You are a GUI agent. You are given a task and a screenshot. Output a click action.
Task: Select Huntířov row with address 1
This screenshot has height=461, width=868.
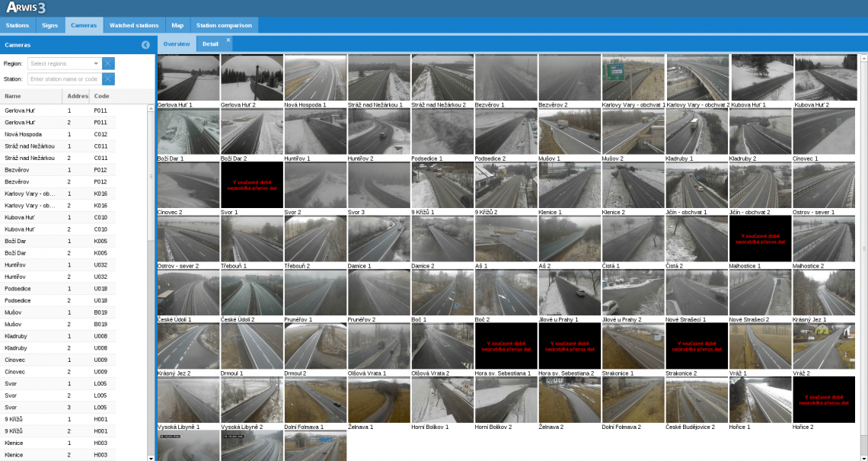point(58,265)
